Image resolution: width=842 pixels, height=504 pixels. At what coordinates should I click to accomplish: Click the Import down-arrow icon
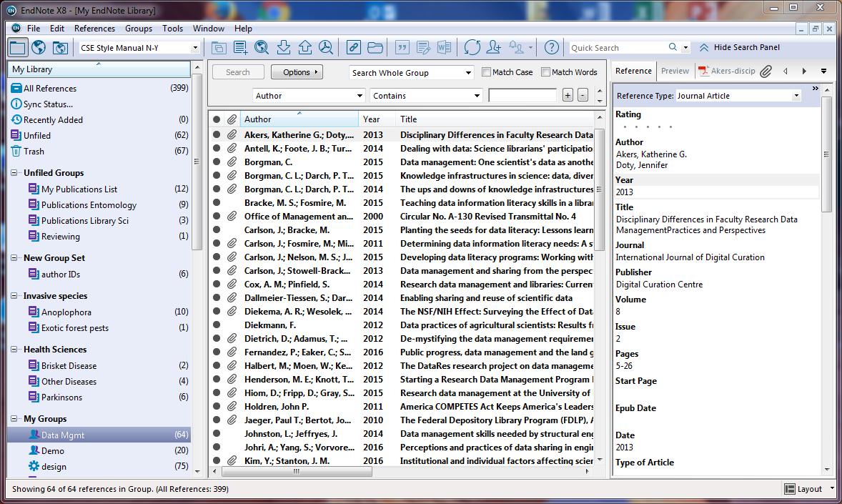(284, 47)
